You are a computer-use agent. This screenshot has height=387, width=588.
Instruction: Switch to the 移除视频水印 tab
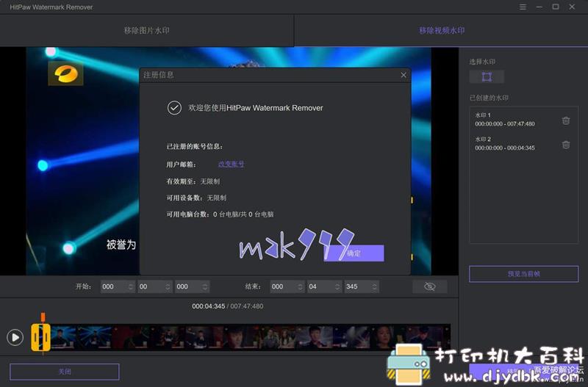[x=442, y=30]
